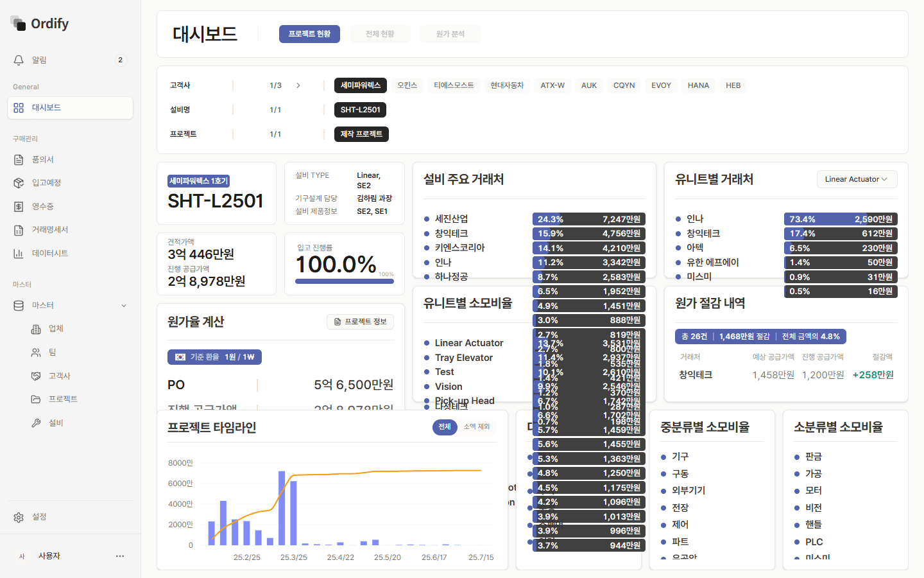The height and width of the screenshot is (578, 924).
Task: Open 영수증 via its receipt icon
Action: pyautogui.click(x=20, y=206)
